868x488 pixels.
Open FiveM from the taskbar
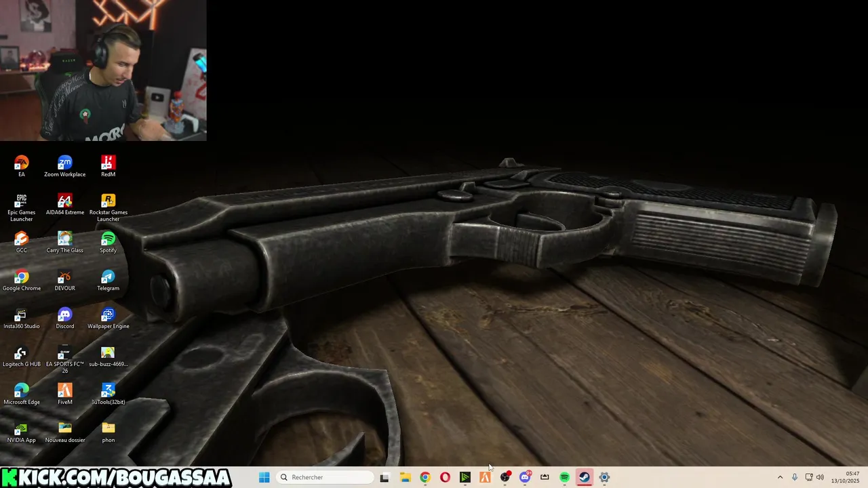485,477
